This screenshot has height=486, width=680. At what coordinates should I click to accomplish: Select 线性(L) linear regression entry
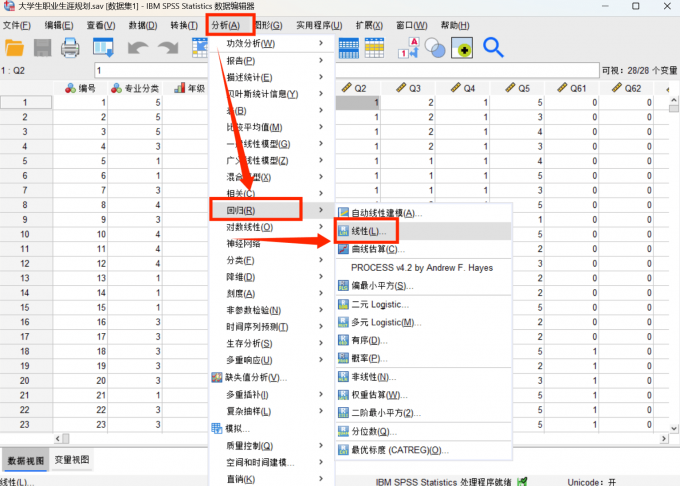(x=424, y=231)
